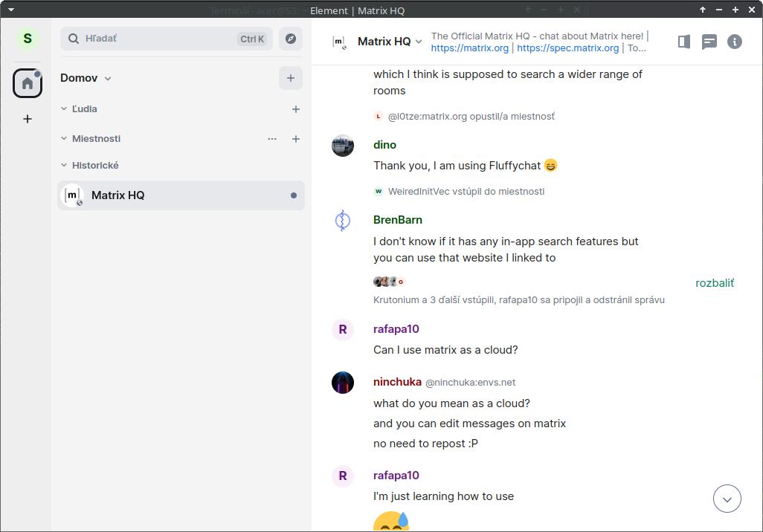
Task: Click WeiredInitVec small avatar
Action: [378, 192]
